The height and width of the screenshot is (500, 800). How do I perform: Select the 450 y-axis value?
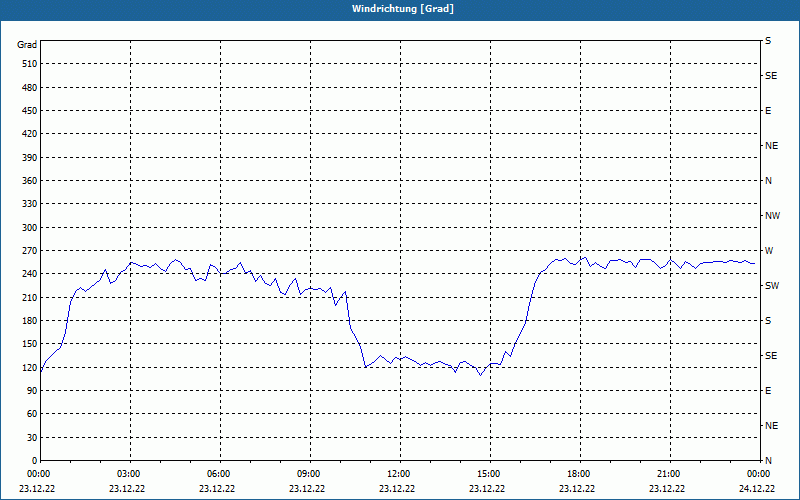coord(30,111)
